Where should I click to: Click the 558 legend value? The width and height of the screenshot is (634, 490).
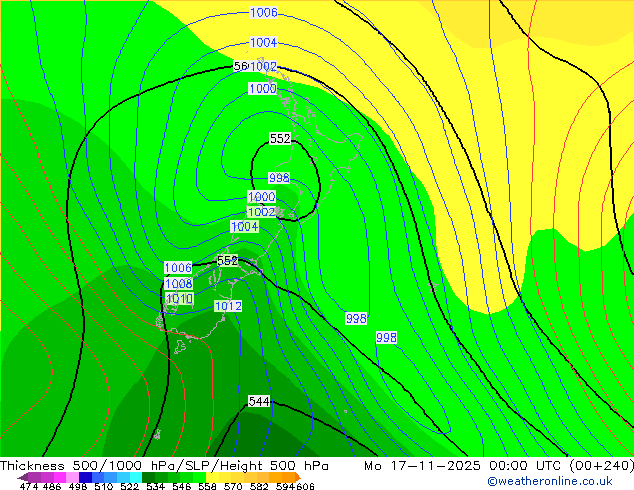(x=207, y=486)
